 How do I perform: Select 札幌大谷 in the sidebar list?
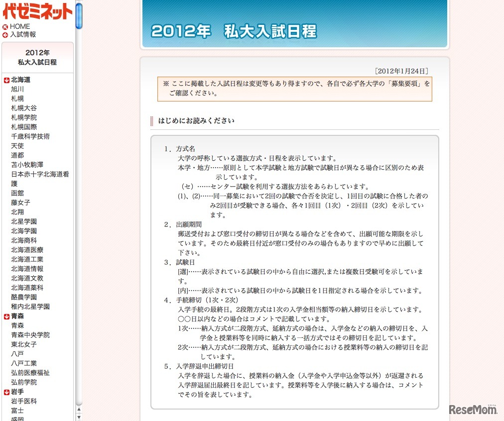point(24,108)
